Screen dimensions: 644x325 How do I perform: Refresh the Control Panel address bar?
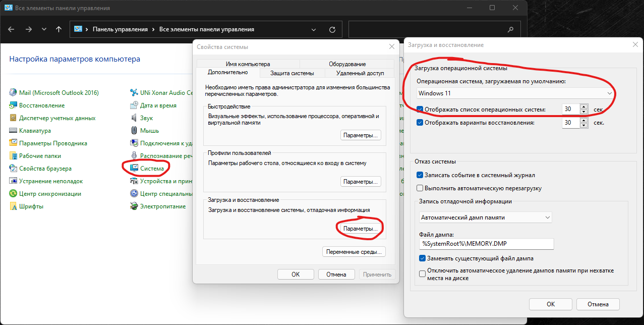click(332, 29)
